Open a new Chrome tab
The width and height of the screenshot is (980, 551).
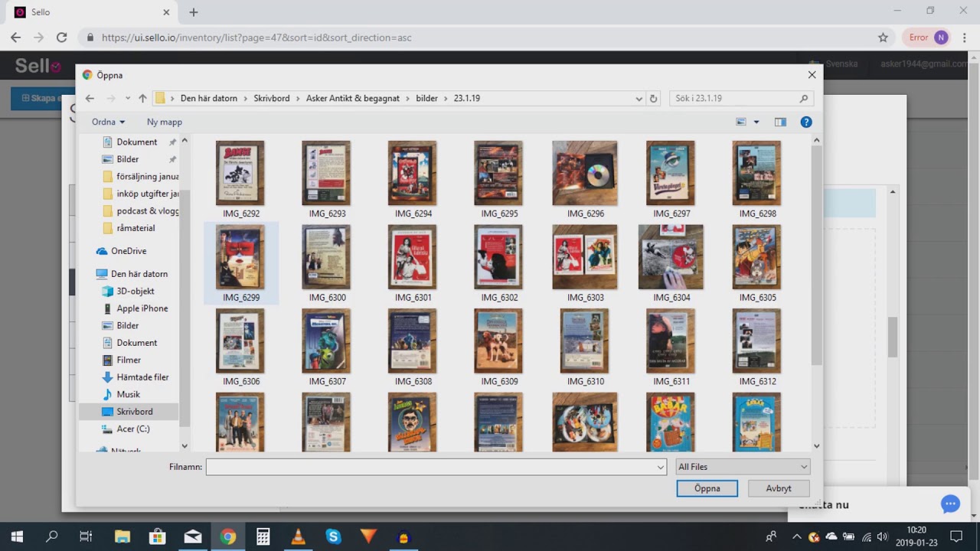point(194,12)
